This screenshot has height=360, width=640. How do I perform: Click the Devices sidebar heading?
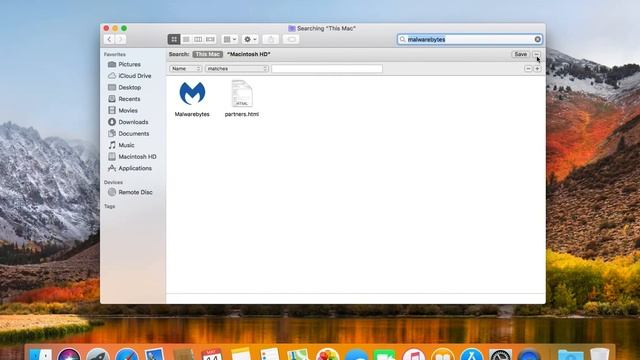tap(113, 182)
